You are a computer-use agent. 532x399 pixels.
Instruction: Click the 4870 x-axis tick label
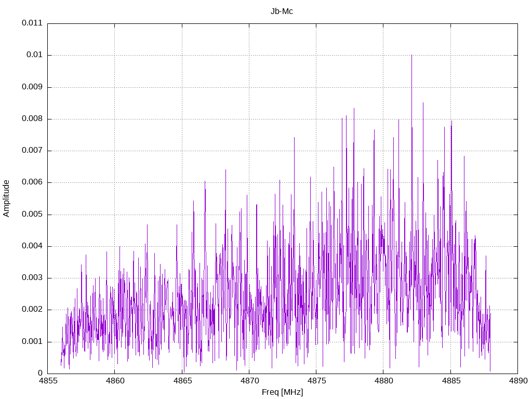pyautogui.click(x=249, y=381)
